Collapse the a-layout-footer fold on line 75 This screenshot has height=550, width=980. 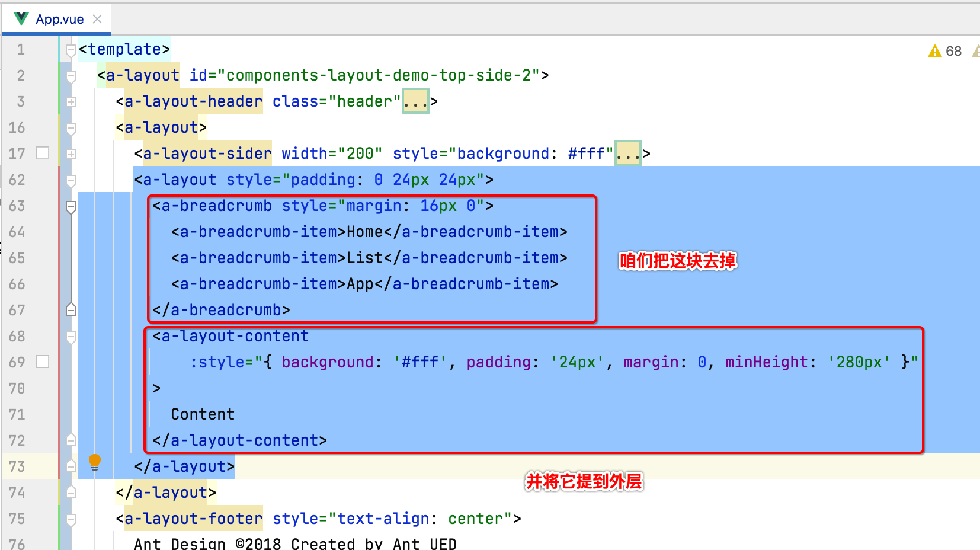click(x=71, y=520)
